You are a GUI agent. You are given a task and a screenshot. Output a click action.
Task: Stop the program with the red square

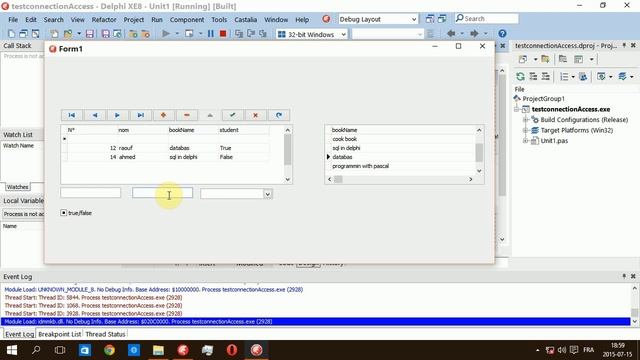pyautogui.click(x=223, y=33)
